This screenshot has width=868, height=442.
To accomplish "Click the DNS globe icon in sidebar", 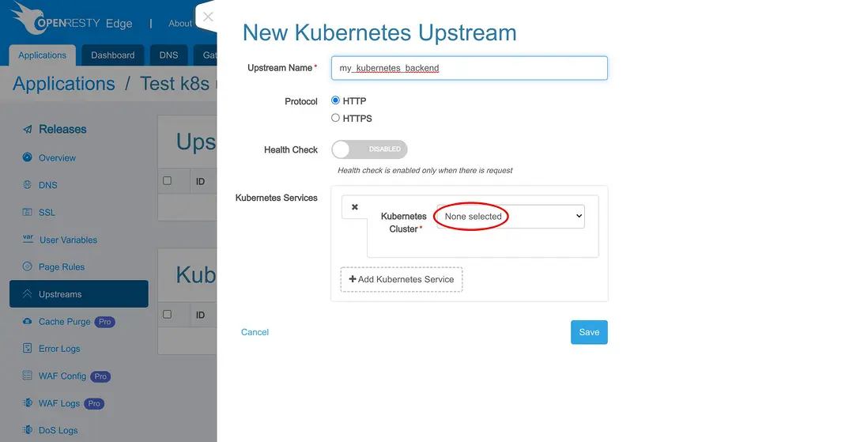I will [x=28, y=185].
